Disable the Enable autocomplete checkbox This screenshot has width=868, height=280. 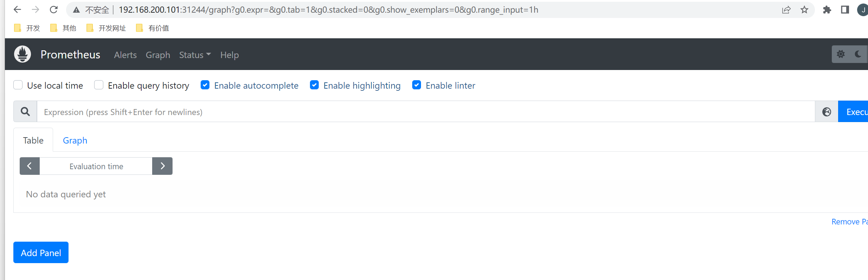[x=205, y=85]
